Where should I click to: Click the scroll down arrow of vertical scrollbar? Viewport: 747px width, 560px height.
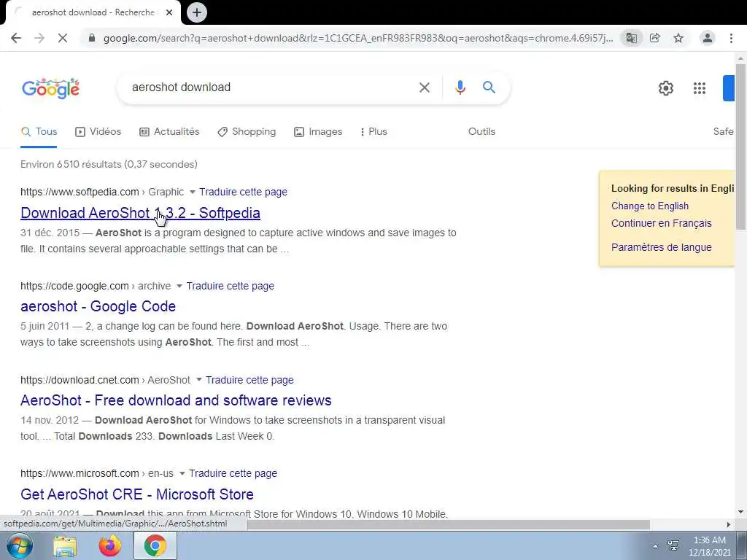click(740, 512)
